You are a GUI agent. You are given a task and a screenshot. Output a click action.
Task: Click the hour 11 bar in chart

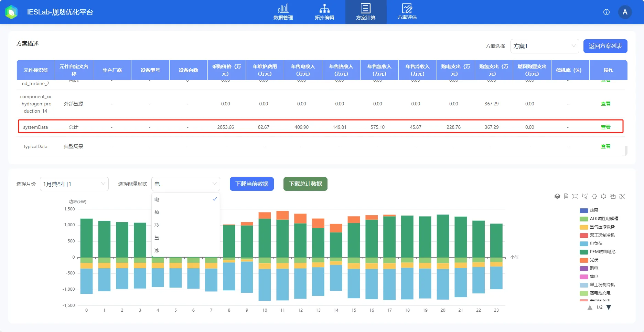point(282,256)
